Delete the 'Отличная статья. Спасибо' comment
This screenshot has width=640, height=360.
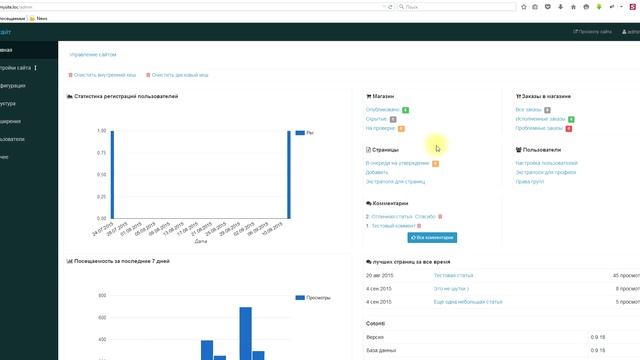click(x=440, y=217)
